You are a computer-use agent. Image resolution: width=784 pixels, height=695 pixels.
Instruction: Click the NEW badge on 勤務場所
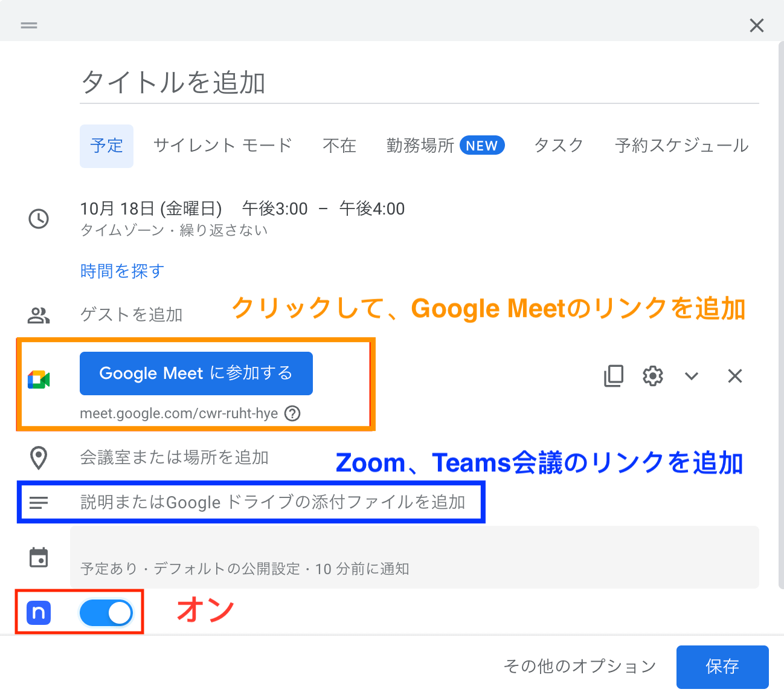click(x=482, y=146)
